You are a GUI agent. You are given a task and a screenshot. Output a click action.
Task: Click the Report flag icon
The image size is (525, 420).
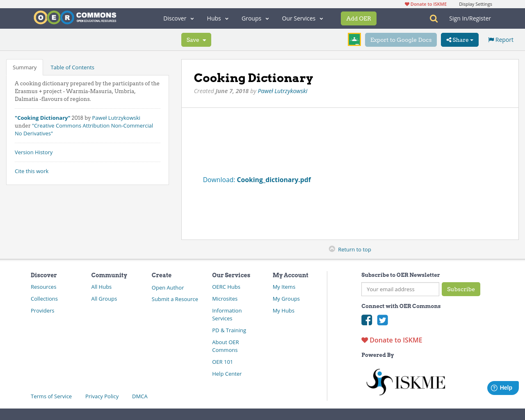491,39
